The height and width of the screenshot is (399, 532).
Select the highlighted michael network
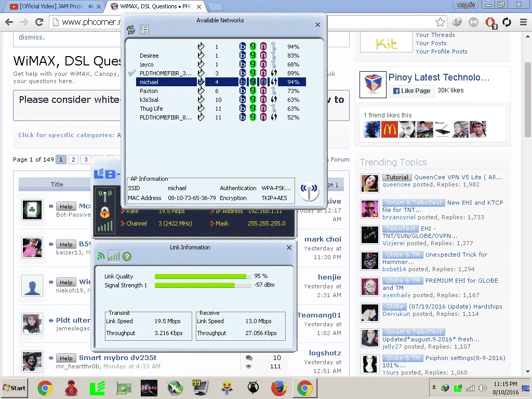(x=220, y=82)
